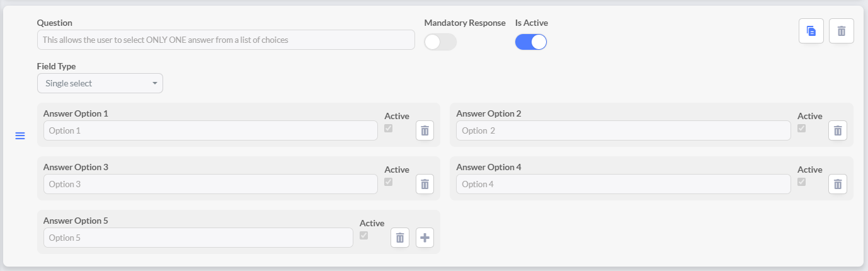Toggle Active checkbox for Answer Option 1
Screen dimensions: 868x271
pyautogui.click(x=389, y=129)
